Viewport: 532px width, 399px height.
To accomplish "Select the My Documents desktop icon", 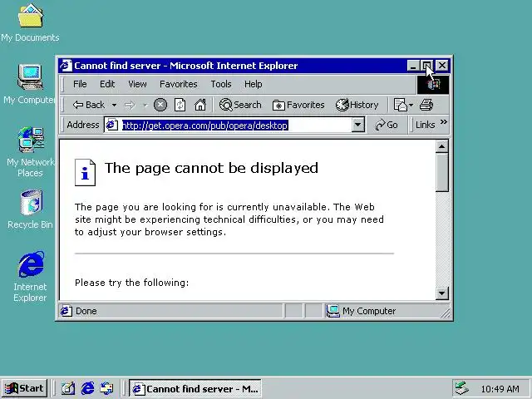I will tap(30, 23).
